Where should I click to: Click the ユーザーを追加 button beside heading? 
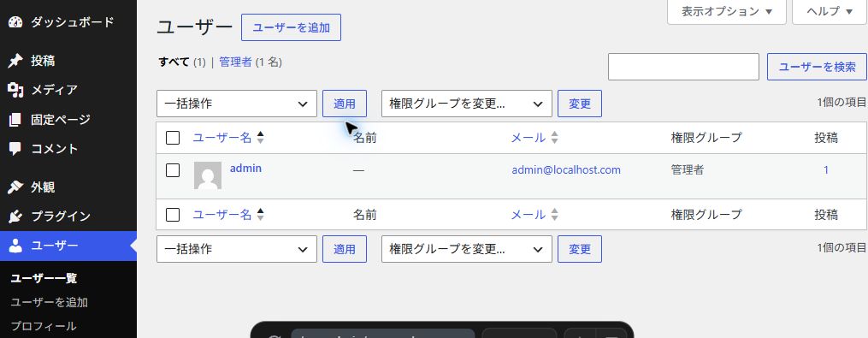291,27
